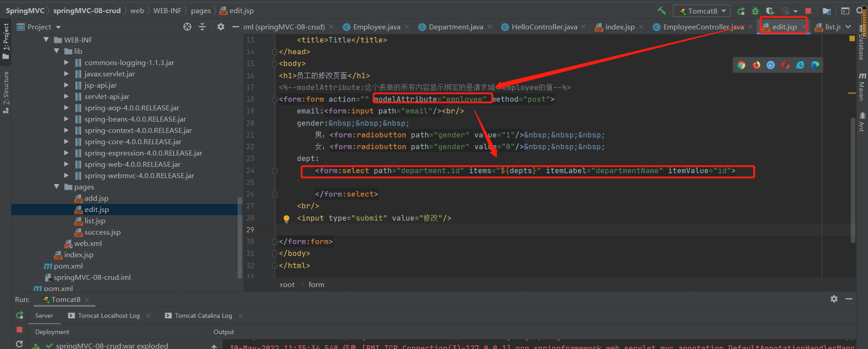Screen dimensions: 868x349
Task: Click the 'form' breadcrumb below the editor
Action: tap(316, 285)
